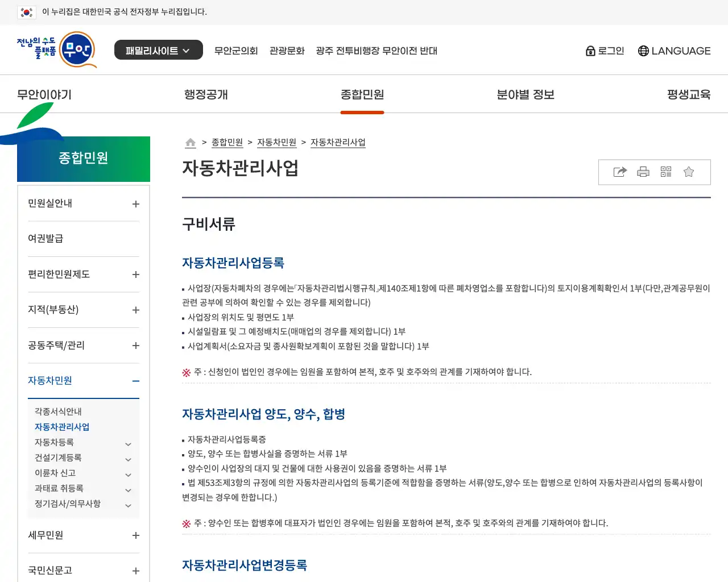
Task: Open 각종서식안내 in the sidebar
Action: pyautogui.click(x=58, y=411)
